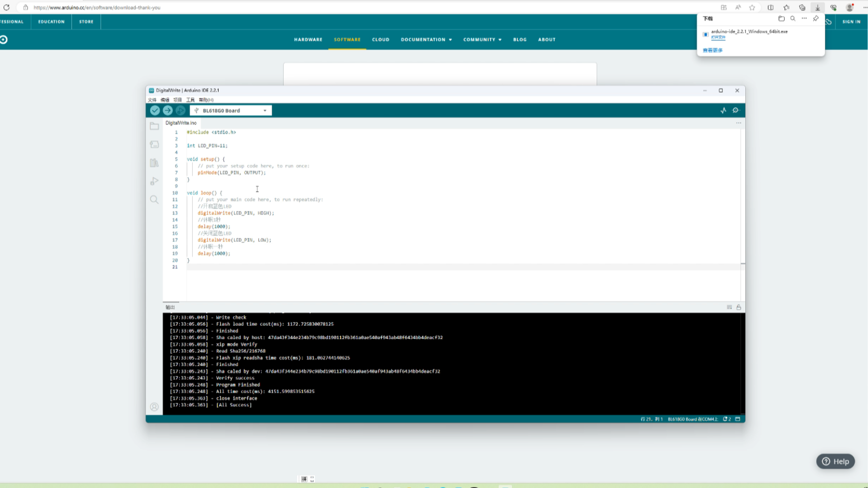
Task: Click 'BL618G0 Board 在COM4上' in status bar
Action: point(692,419)
